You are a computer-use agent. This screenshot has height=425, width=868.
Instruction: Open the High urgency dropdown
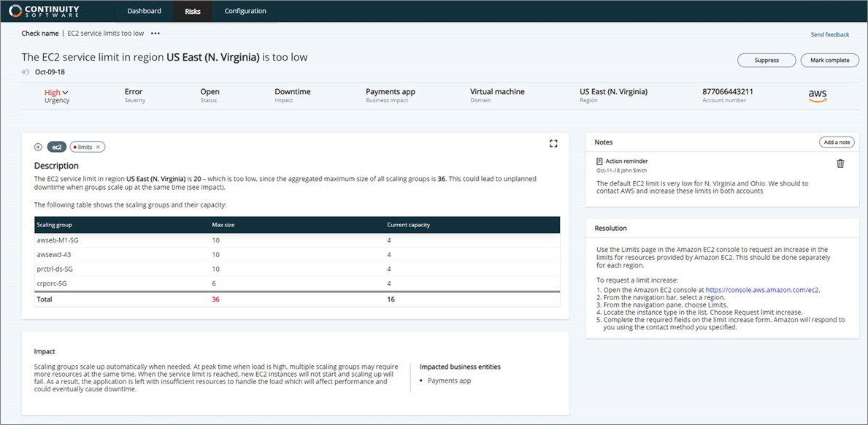coord(56,93)
